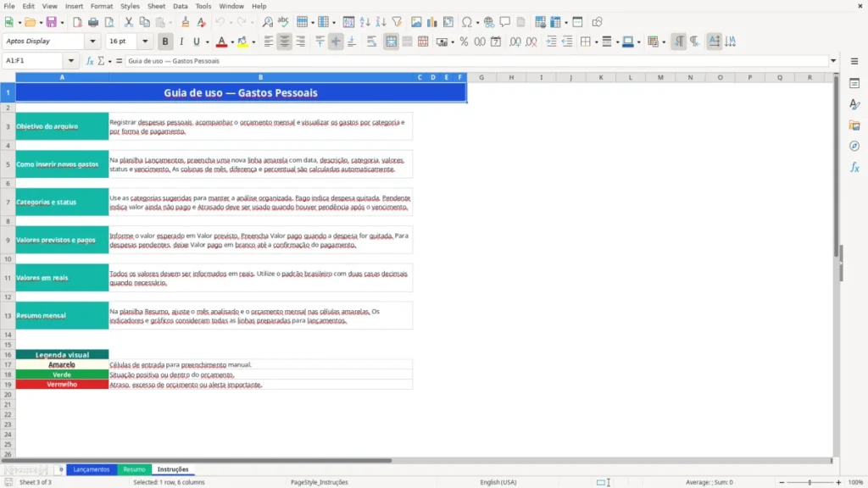Image resolution: width=868 pixels, height=488 pixels.
Task: Open the Special Character omega icon
Action: [467, 22]
